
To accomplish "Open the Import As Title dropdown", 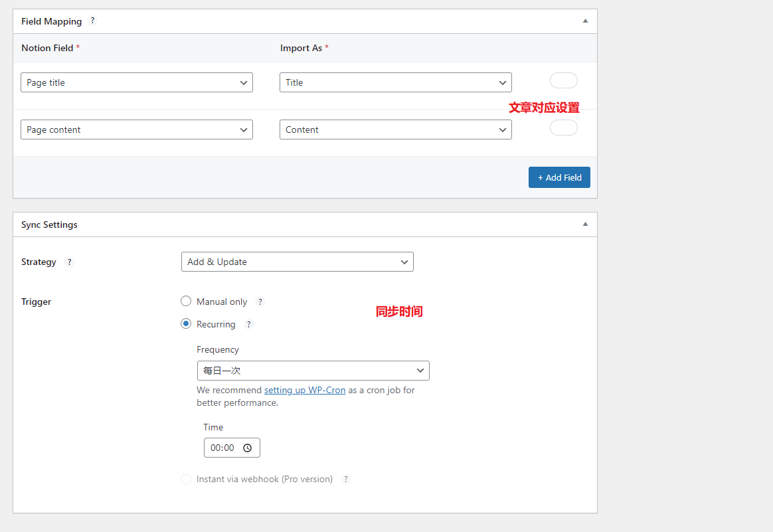I will tap(395, 82).
